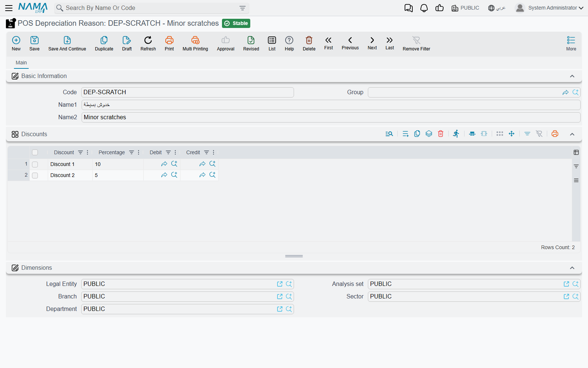Click the PUBLIC entity button
The height and width of the screenshot is (368, 588).
465,8
